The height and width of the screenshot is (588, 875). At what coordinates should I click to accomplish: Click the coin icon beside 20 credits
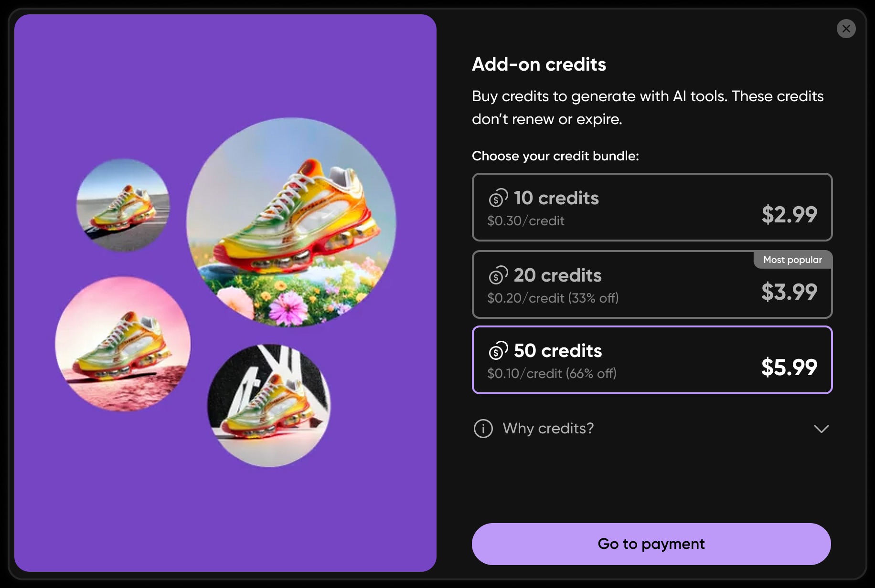coord(498,275)
